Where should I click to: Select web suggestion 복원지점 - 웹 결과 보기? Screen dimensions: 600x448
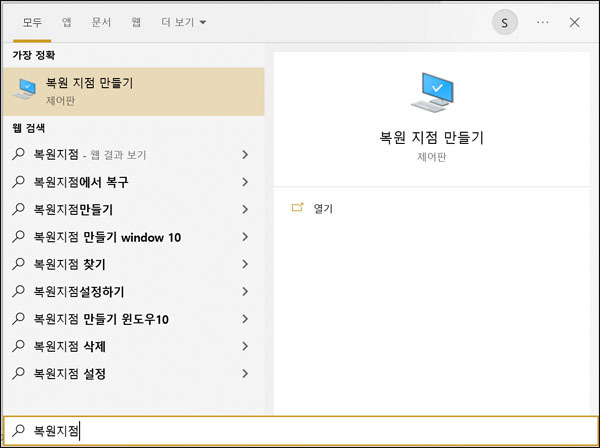pyautogui.click(x=133, y=155)
